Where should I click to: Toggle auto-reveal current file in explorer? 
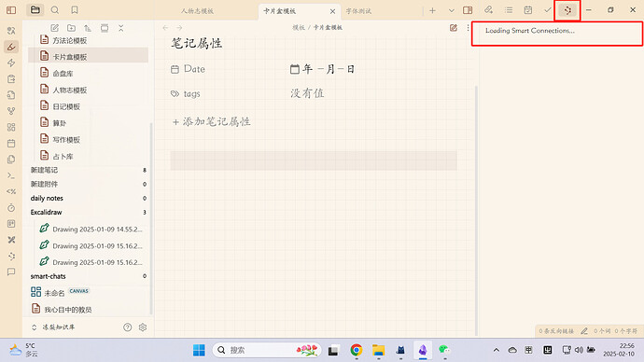click(105, 28)
